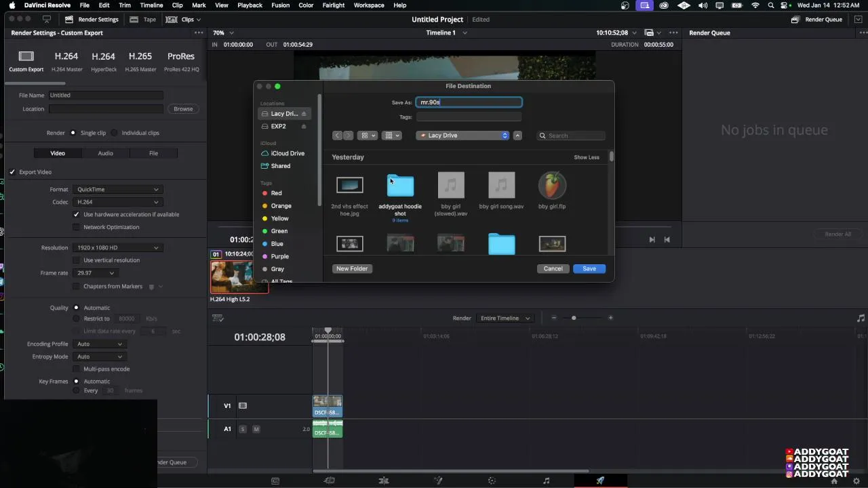The height and width of the screenshot is (488, 868).
Task: Enable Multi-pass encode checkbox
Action: (x=77, y=369)
